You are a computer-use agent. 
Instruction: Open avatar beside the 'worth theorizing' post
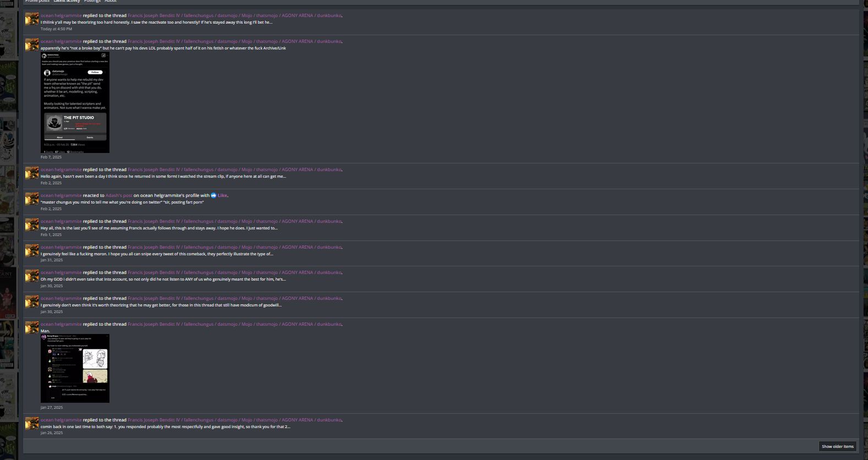click(32, 302)
